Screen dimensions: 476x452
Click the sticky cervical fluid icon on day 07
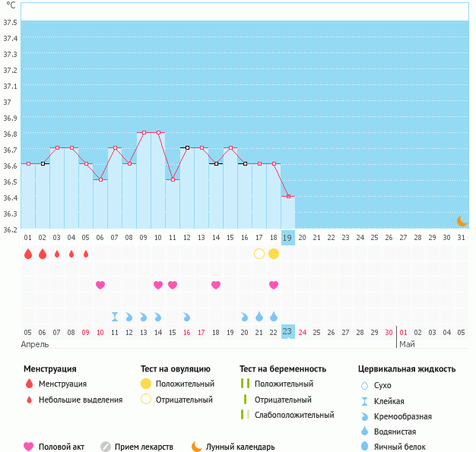[115, 316]
